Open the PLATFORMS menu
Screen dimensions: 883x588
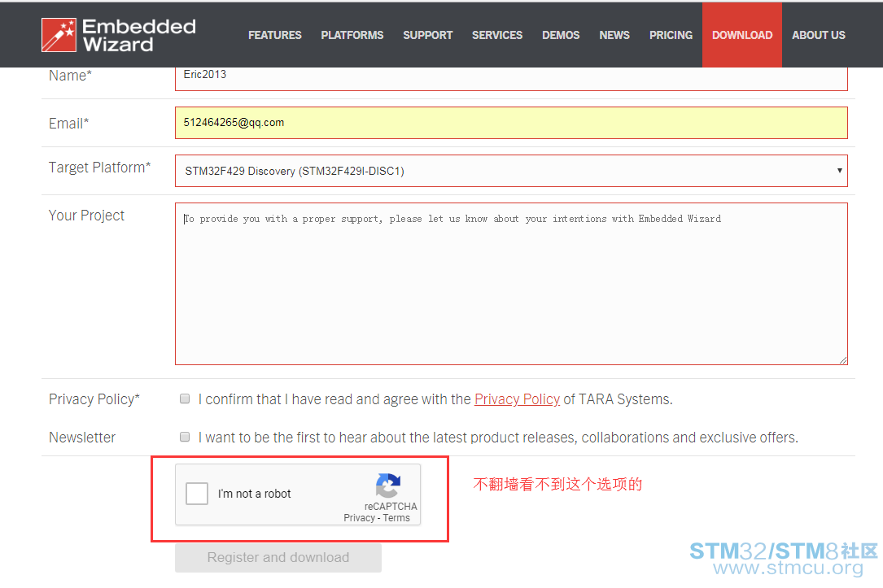click(x=352, y=35)
